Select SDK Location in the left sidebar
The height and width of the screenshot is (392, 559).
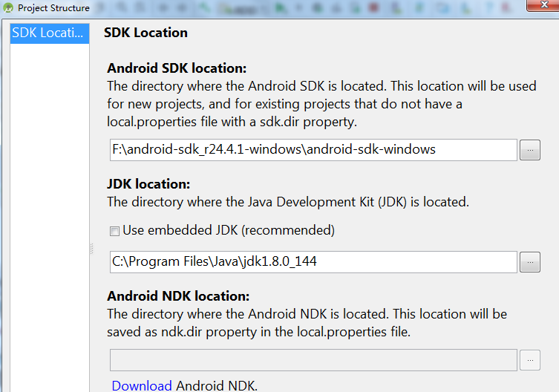(x=49, y=33)
